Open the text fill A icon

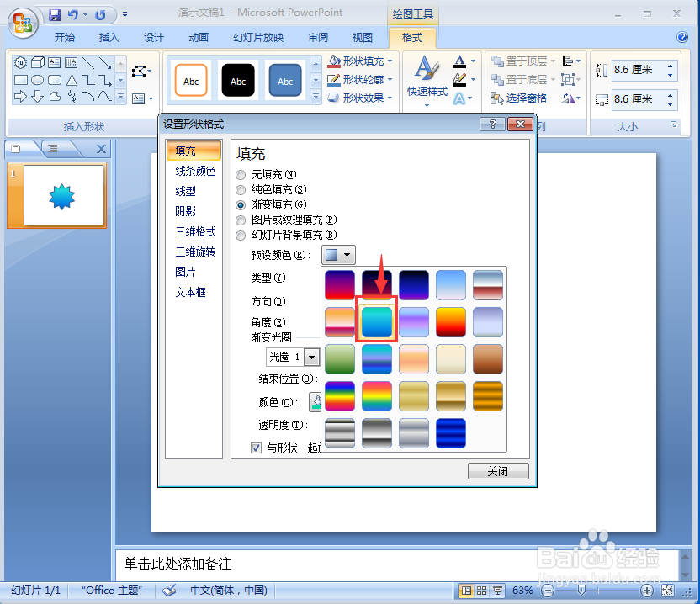(x=459, y=61)
